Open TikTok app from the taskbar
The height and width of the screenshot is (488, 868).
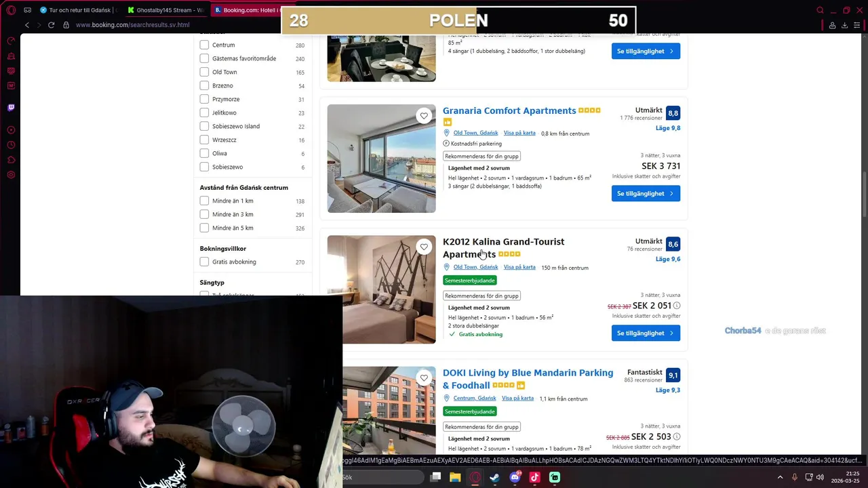pyautogui.click(x=534, y=477)
